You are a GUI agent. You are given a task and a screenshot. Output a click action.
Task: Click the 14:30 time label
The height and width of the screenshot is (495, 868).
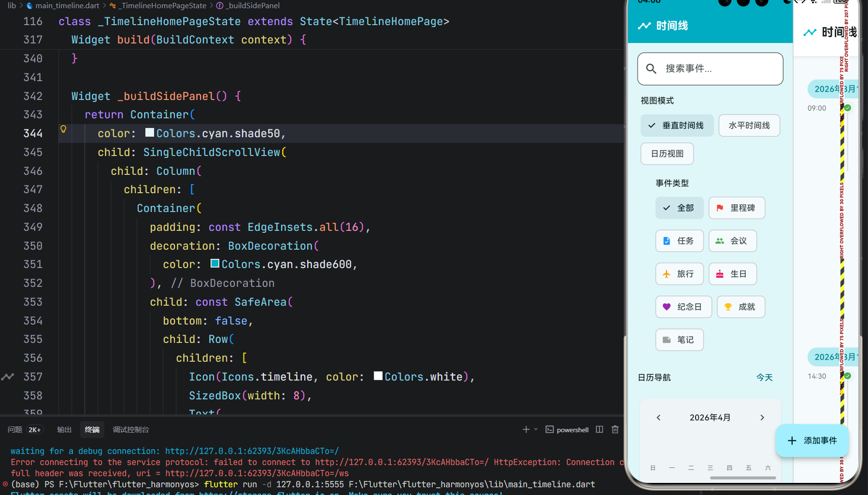point(817,376)
